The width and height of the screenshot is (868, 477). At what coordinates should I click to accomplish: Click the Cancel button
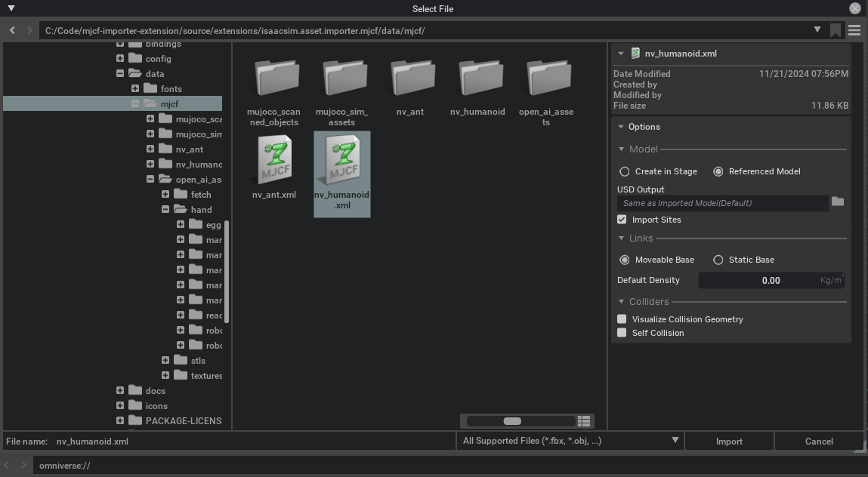[818, 440]
